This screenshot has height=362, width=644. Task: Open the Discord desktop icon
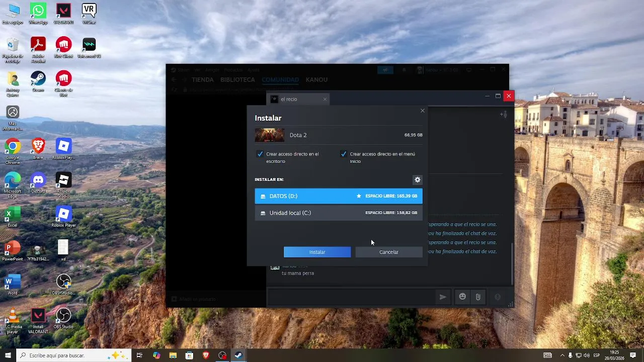[x=38, y=183]
